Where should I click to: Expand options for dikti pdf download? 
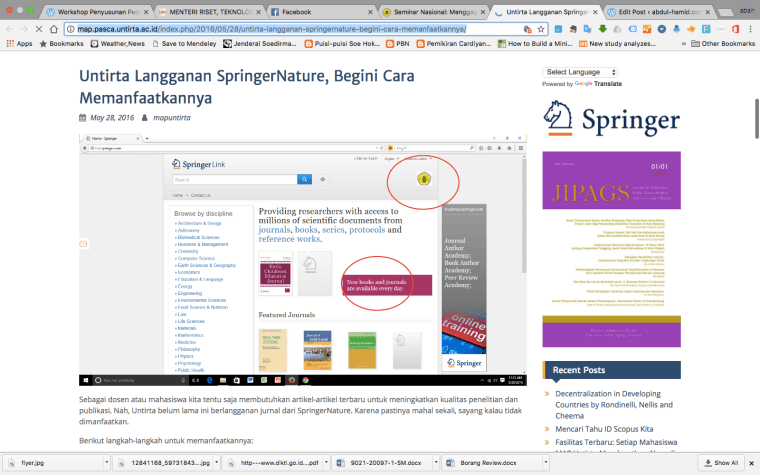tap(326, 463)
